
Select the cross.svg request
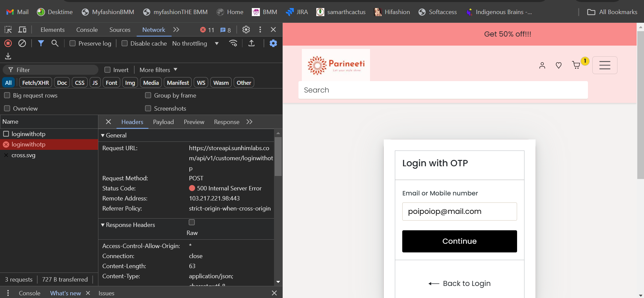click(49, 155)
